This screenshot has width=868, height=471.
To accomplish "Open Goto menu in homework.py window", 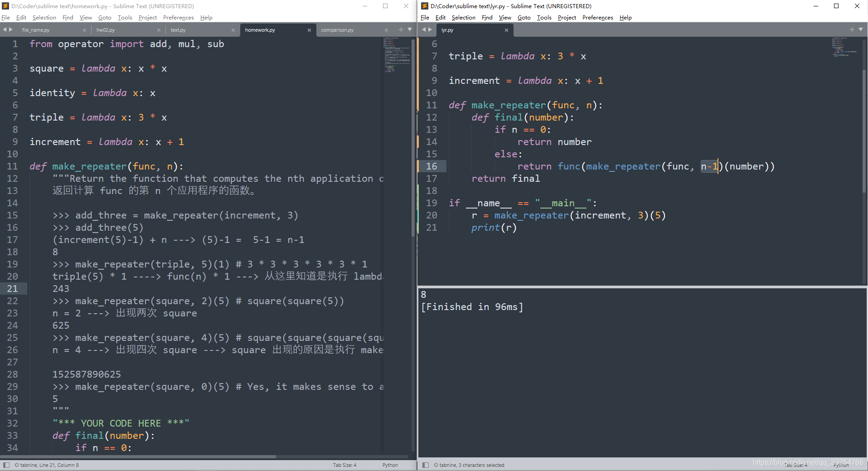I will pos(105,18).
